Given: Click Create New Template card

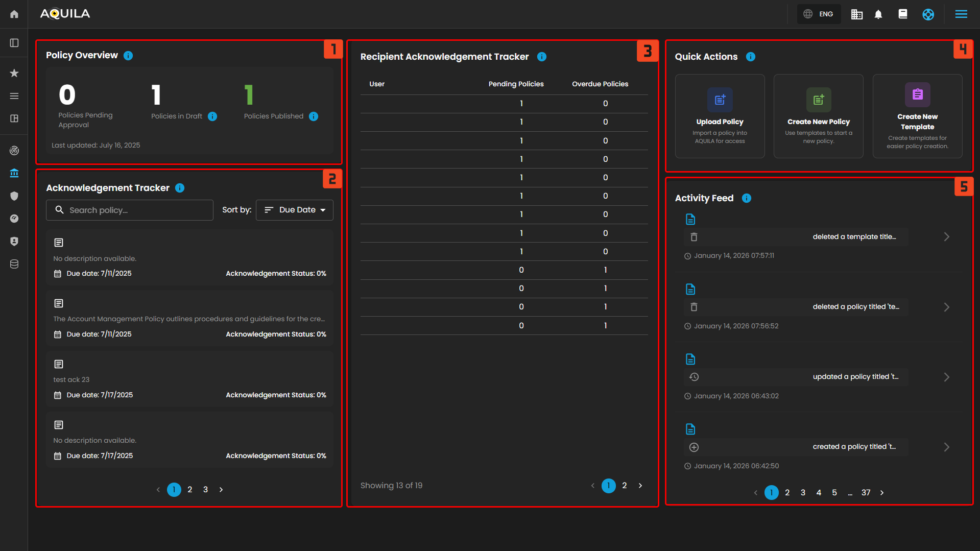Looking at the screenshot, I should (x=917, y=116).
